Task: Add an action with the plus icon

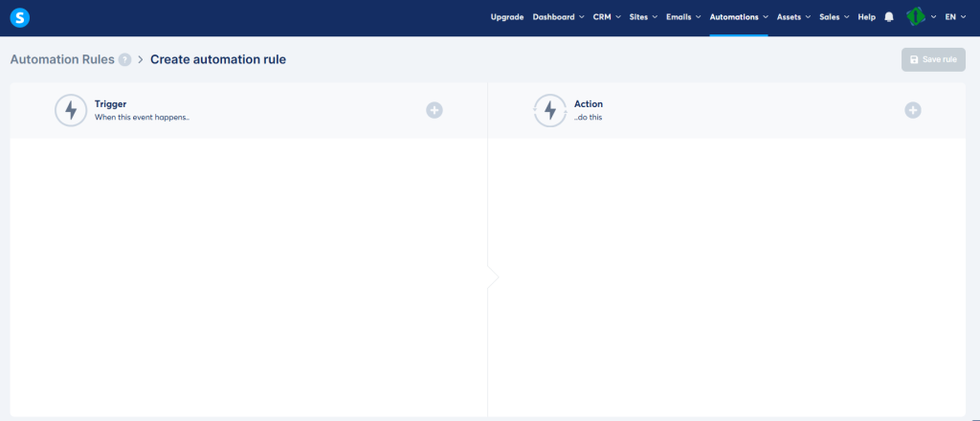Action: click(912, 111)
